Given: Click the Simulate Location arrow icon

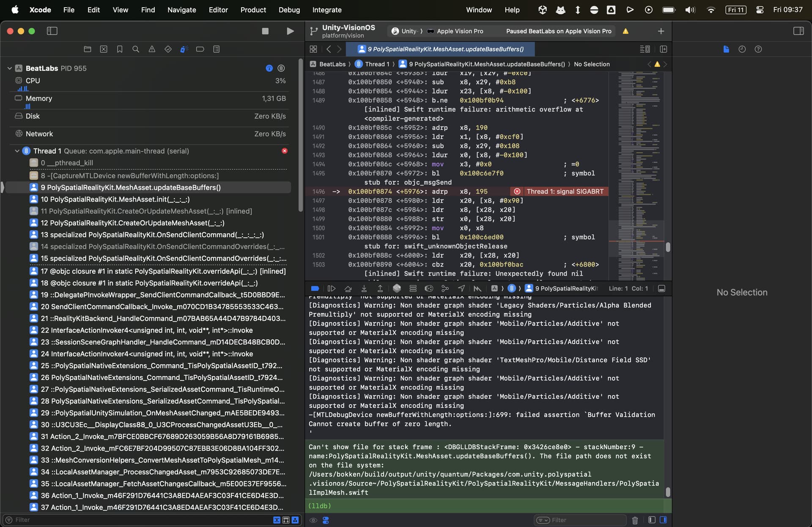Looking at the screenshot, I should coord(461,288).
